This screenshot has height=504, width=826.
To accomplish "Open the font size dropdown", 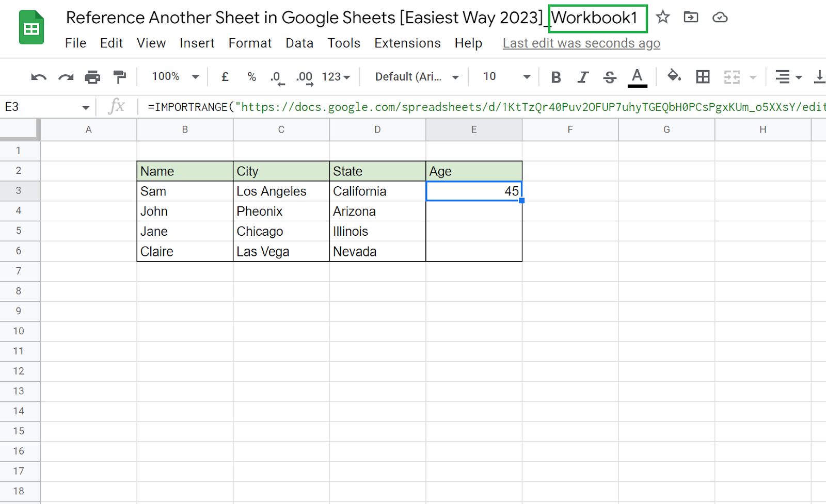I will click(506, 77).
